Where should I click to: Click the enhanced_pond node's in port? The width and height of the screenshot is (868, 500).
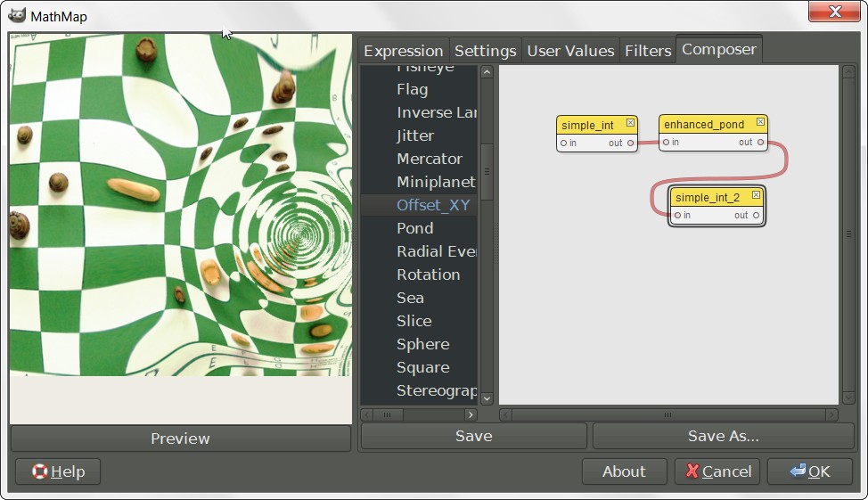(x=666, y=143)
